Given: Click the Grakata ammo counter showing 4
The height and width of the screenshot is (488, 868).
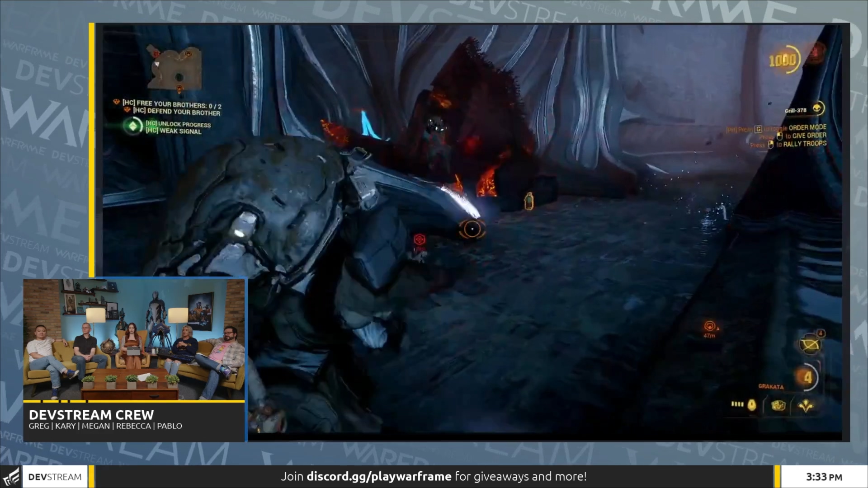Looking at the screenshot, I should [x=808, y=377].
